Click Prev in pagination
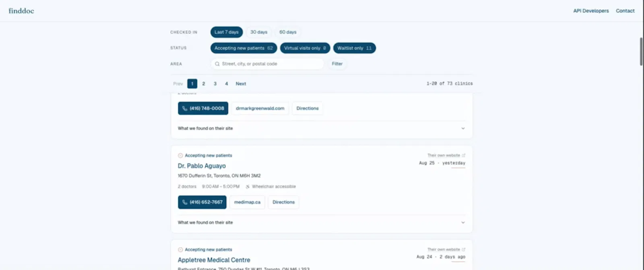The image size is (644, 270). click(178, 84)
